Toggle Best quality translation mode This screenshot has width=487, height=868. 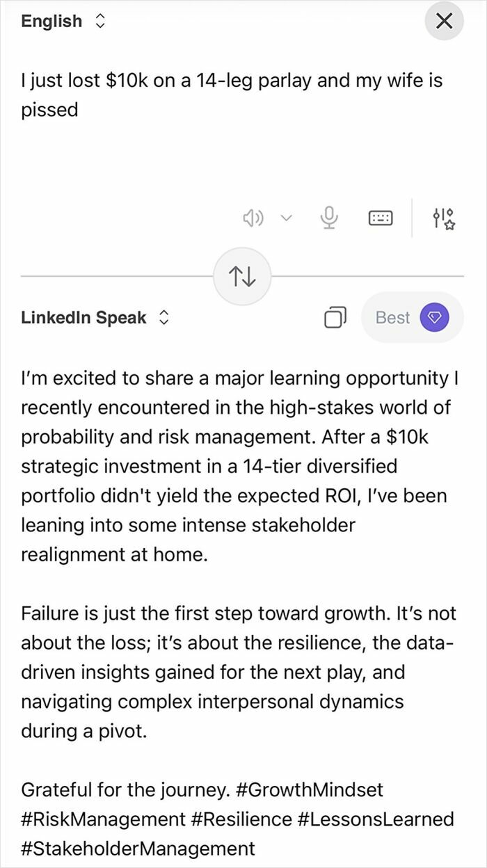tap(412, 317)
